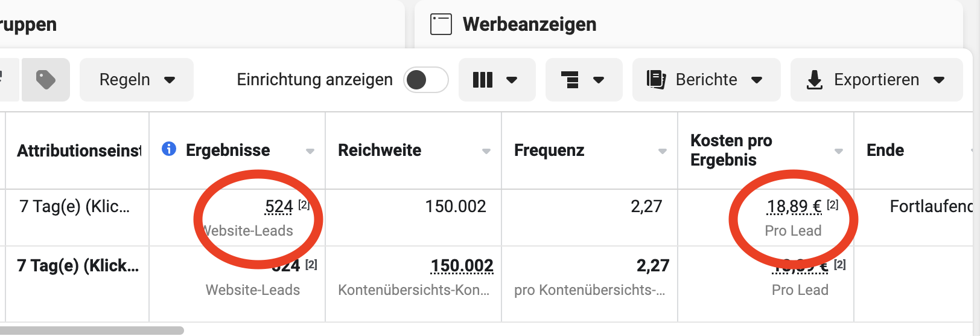
Task: Click the first row 2,27 frequency value
Action: (646, 207)
